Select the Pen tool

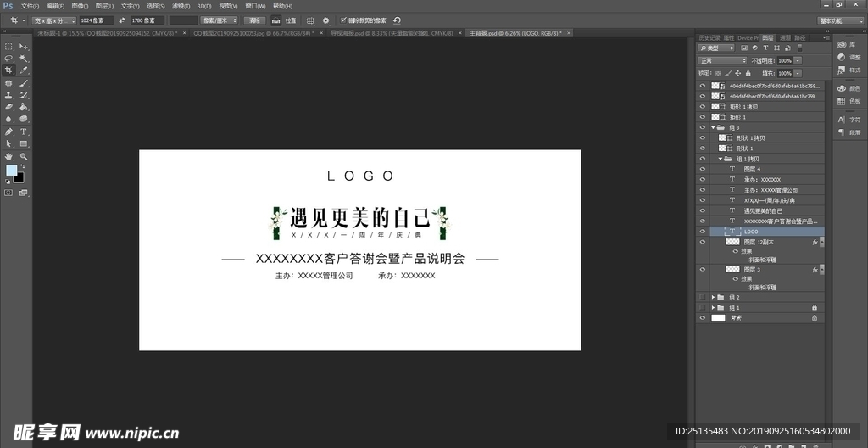[x=8, y=132]
